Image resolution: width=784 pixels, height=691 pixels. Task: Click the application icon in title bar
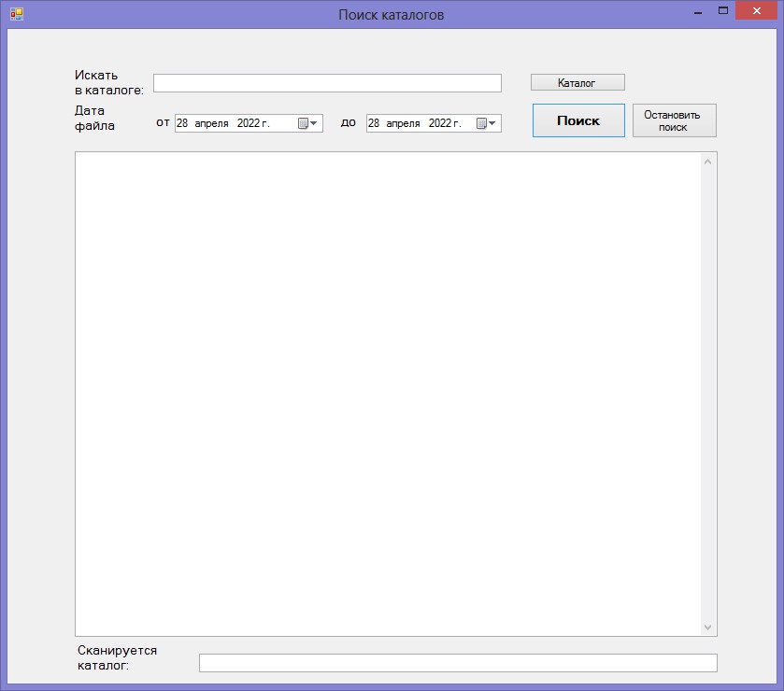[17, 14]
